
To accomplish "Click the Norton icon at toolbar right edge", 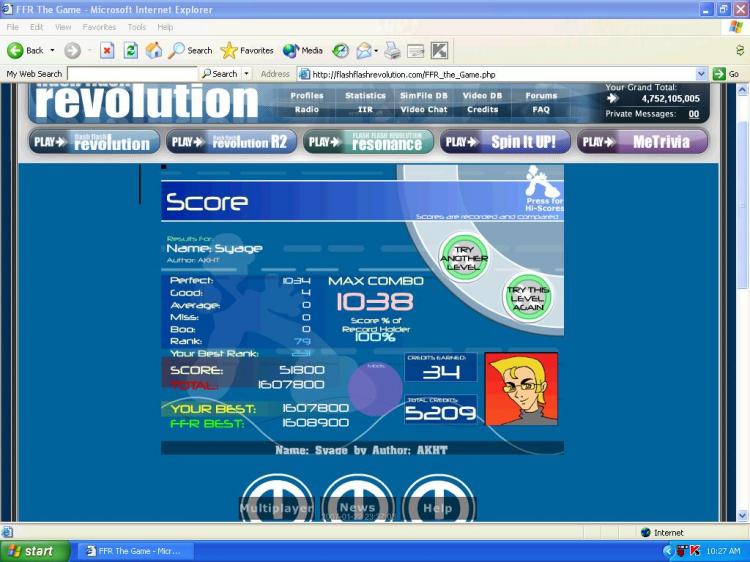I will (x=740, y=50).
